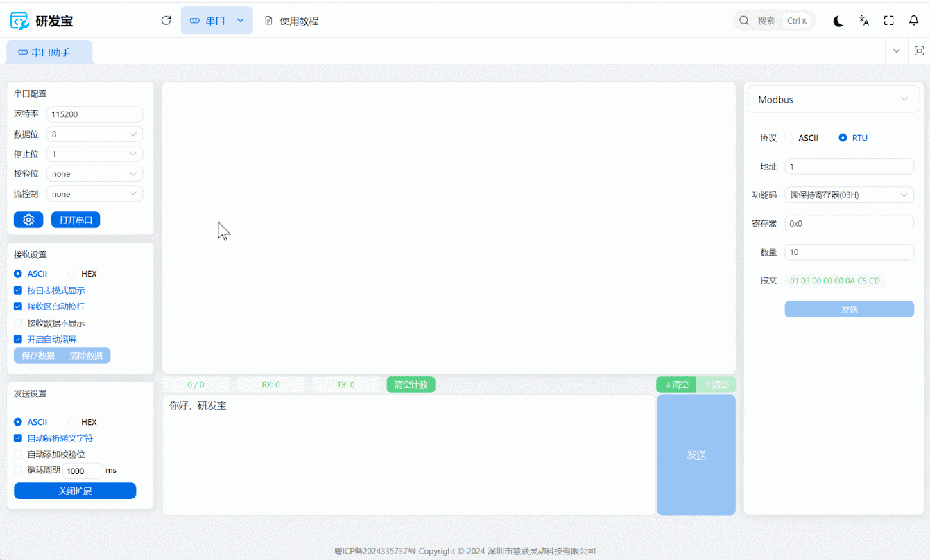Screen dimensions: 930x560
Task: Click the tab content maximize icon
Action: (919, 51)
